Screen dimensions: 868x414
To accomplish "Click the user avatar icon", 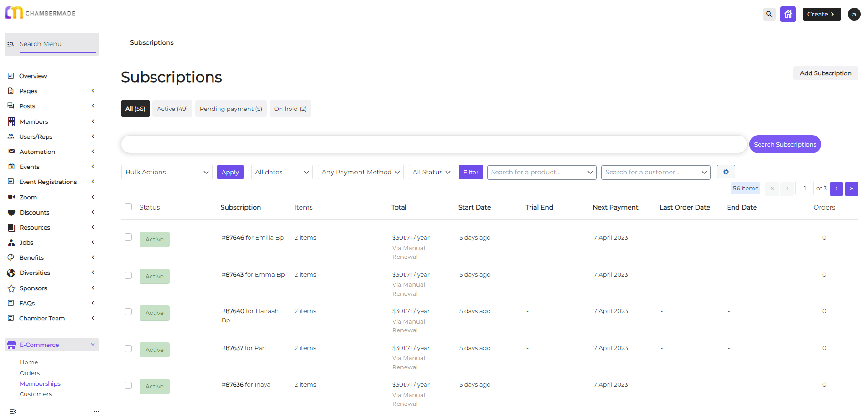I will click(x=854, y=14).
